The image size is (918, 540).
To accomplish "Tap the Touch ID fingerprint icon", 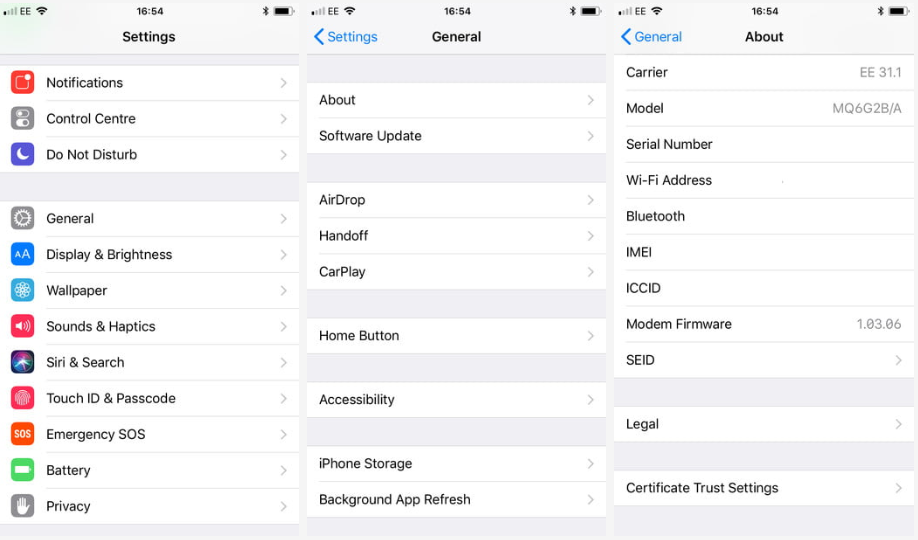I will tap(22, 398).
